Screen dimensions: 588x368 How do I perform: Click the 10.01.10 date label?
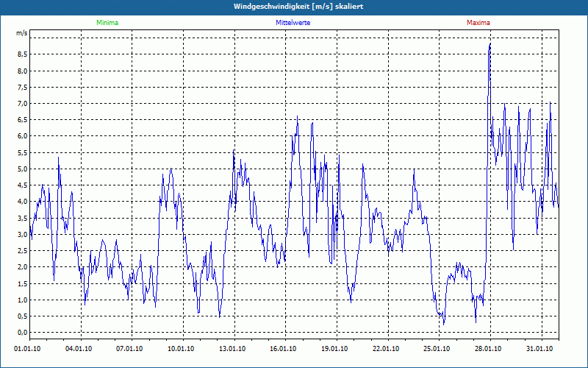click(x=181, y=349)
